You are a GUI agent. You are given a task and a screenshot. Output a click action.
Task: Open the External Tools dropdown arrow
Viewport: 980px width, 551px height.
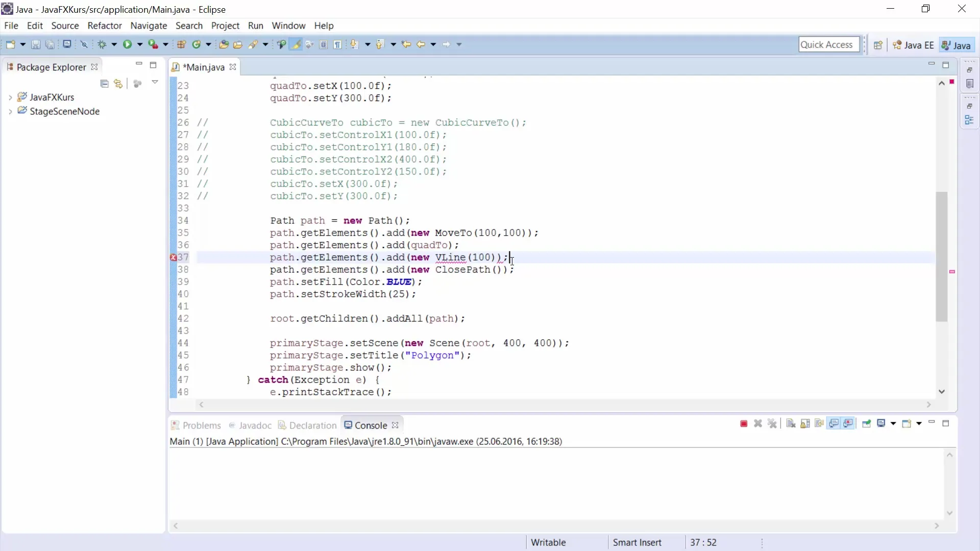point(165,44)
